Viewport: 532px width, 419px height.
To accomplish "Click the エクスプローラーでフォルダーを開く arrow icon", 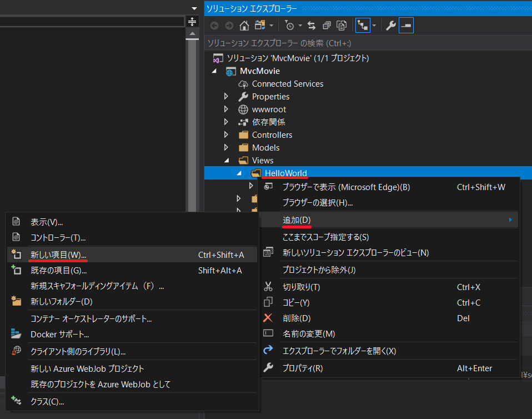I will coord(268,350).
